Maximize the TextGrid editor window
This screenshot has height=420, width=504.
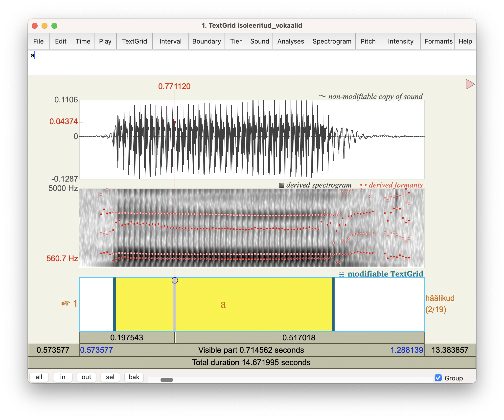tap(54, 26)
